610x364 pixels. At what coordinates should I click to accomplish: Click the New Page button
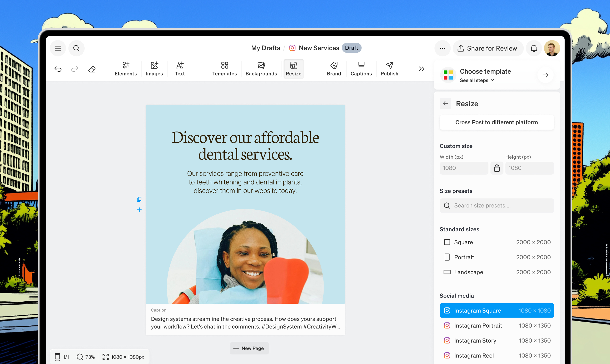tap(249, 348)
